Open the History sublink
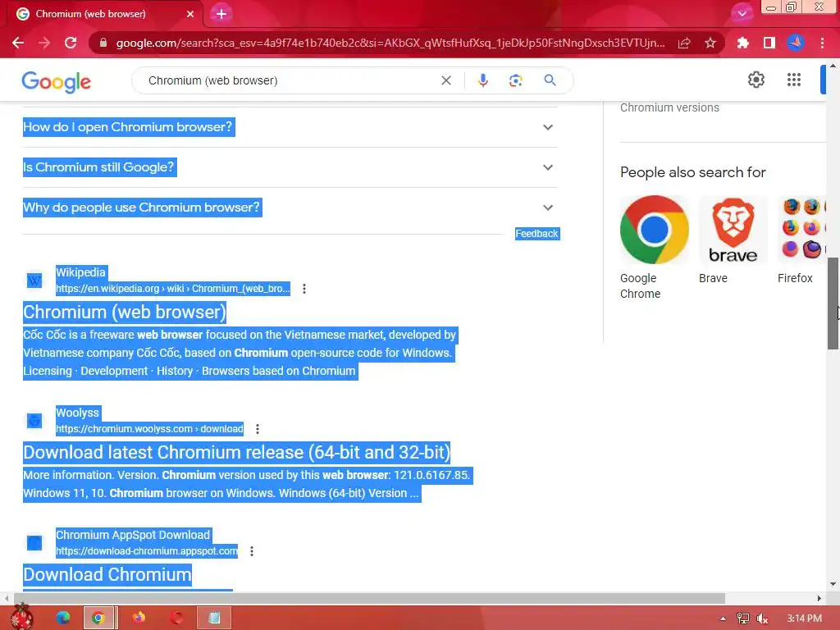The image size is (840, 630). coord(175,371)
